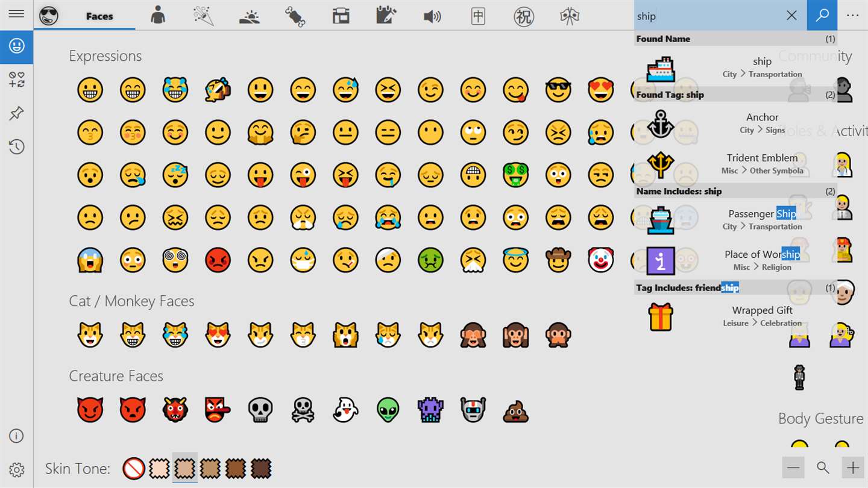Open the more options ellipsis menu

[852, 16]
